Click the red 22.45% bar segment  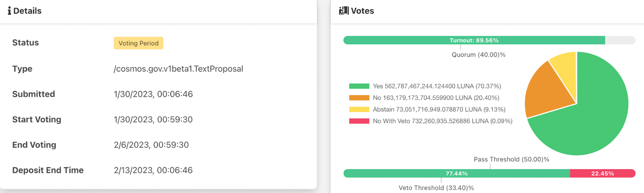[602, 173]
